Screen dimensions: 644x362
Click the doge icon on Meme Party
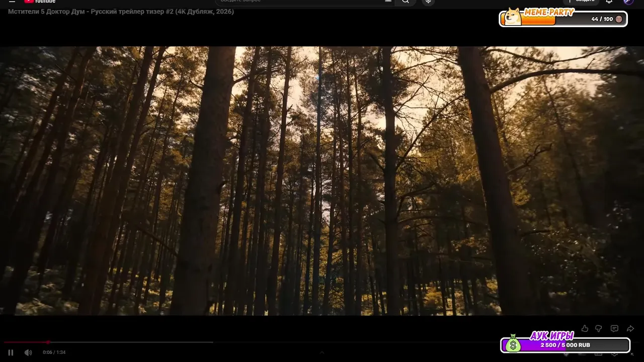pyautogui.click(x=513, y=17)
